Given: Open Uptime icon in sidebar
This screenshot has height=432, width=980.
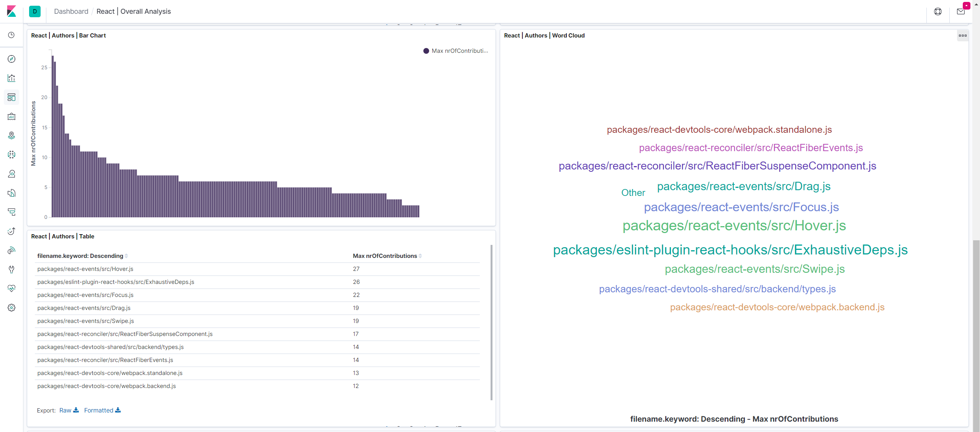Looking at the screenshot, I should 11,231.
